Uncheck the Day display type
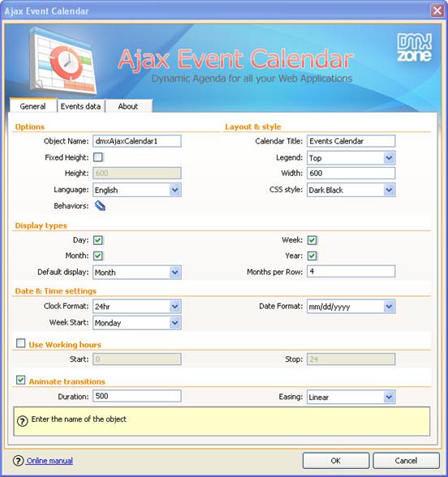The width and height of the screenshot is (448, 477). pos(98,240)
